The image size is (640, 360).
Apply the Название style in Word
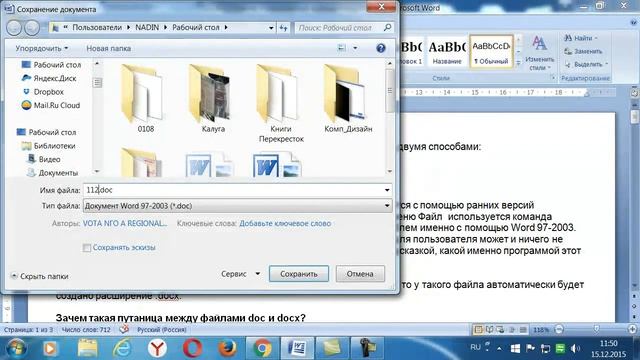(x=447, y=52)
